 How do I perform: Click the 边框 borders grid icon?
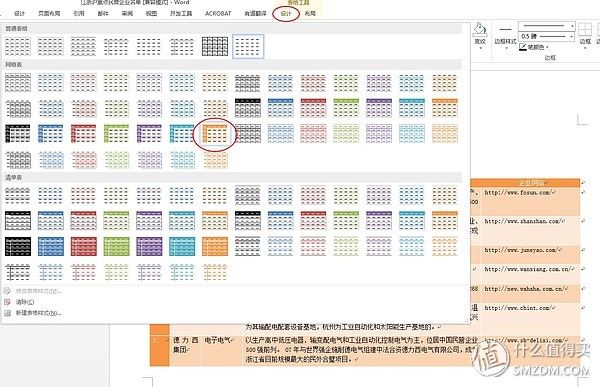(585, 30)
